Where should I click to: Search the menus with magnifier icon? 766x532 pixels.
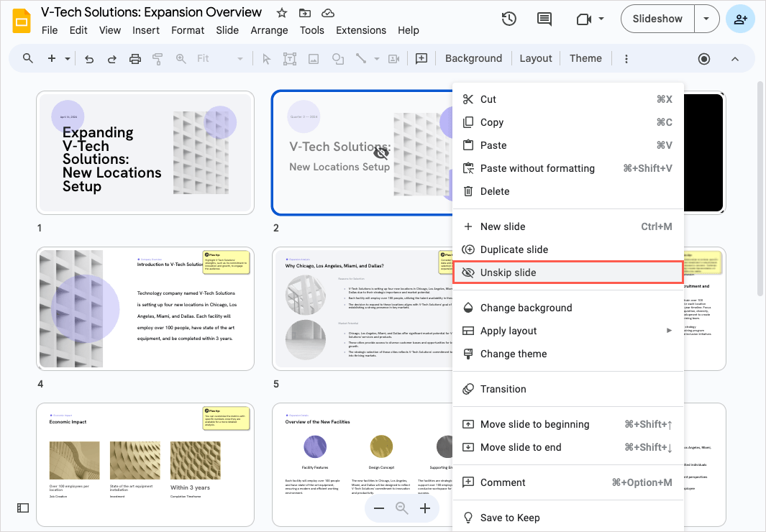(28, 58)
